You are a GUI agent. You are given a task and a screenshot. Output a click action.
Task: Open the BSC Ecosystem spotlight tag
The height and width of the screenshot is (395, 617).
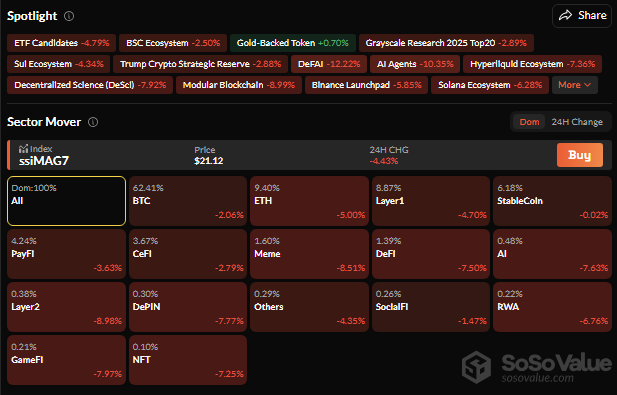(173, 43)
